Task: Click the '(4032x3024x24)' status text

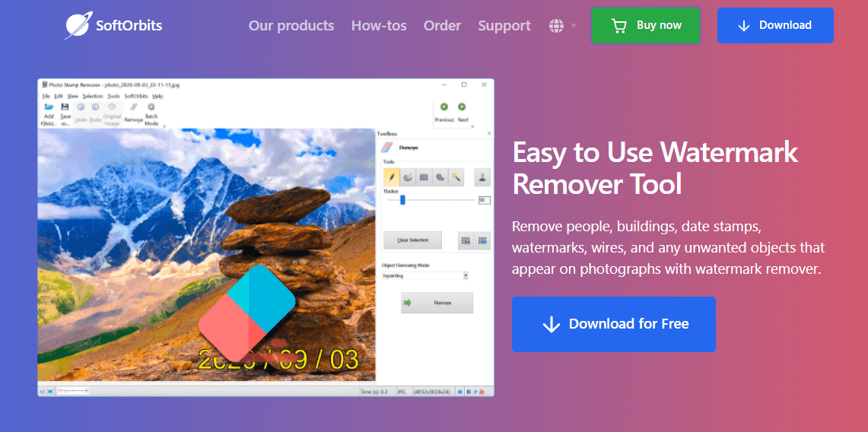Action: 433,392
